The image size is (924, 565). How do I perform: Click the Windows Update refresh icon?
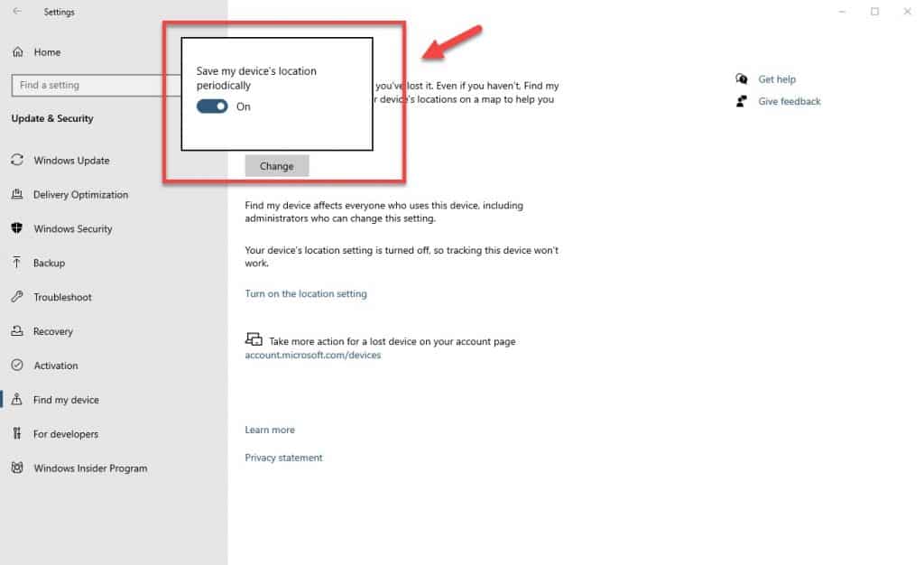(x=17, y=160)
